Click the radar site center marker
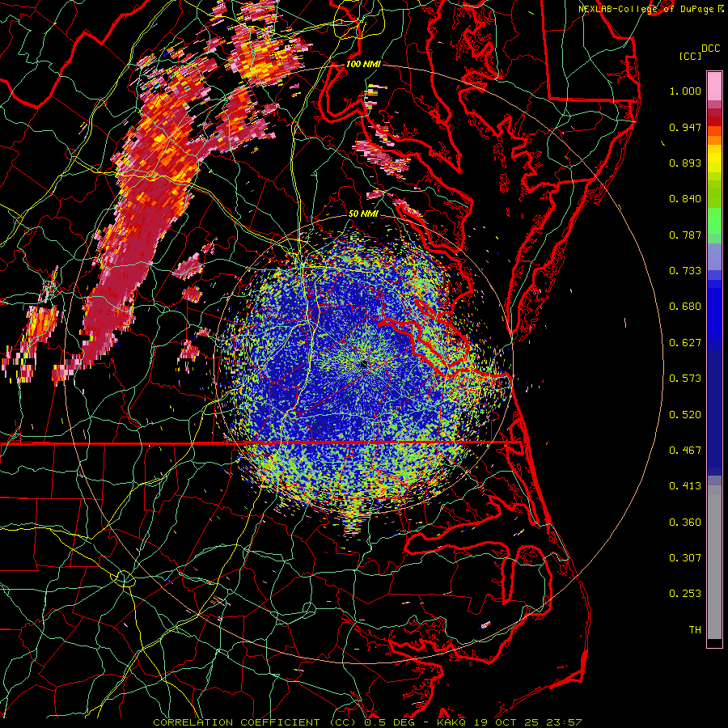 (x=363, y=365)
